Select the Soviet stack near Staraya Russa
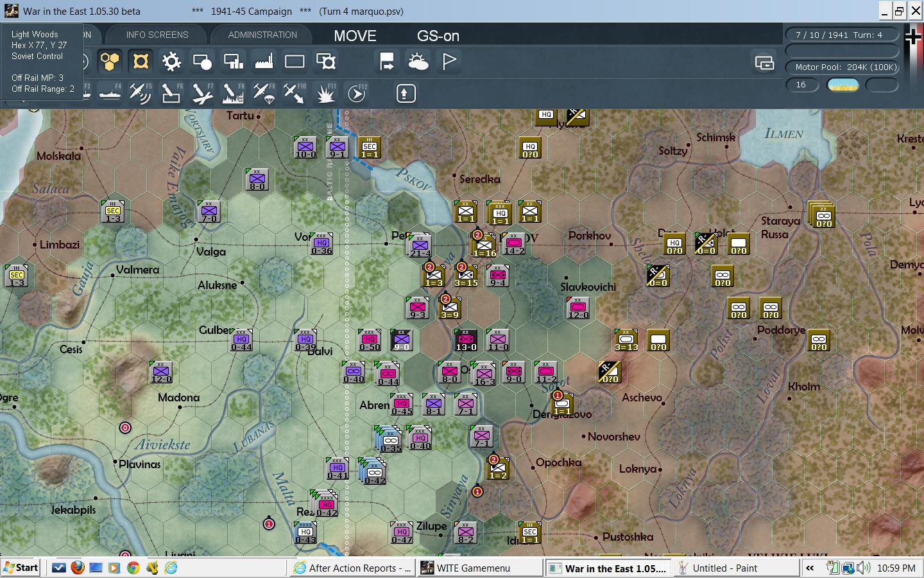Viewport: 924px width, 578px height. (x=823, y=215)
